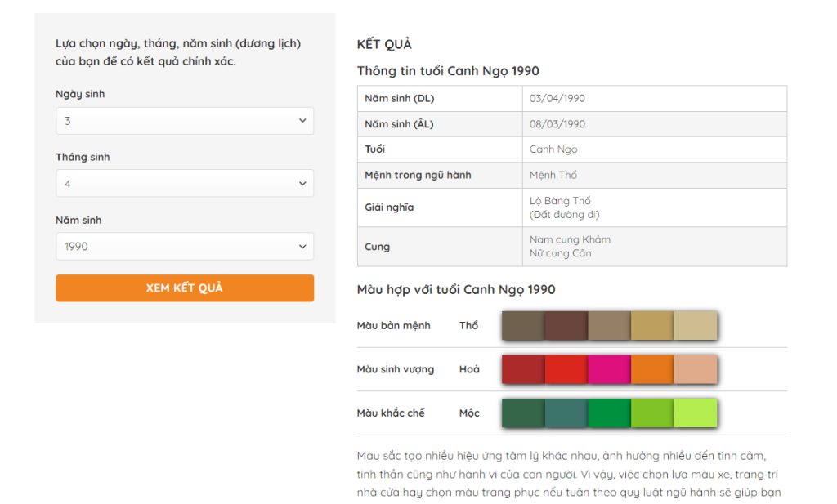The height and width of the screenshot is (504, 837).
Task: Click chevron arrow in Tháng sinh field
Action: (302, 184)
